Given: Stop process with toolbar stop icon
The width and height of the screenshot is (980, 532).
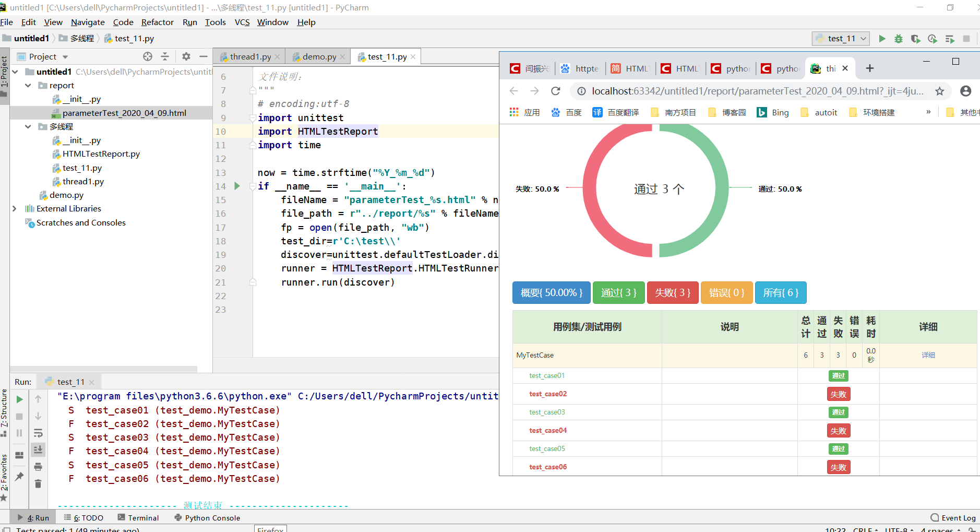Looking at the screenshot, I should [x=966, y=39].
